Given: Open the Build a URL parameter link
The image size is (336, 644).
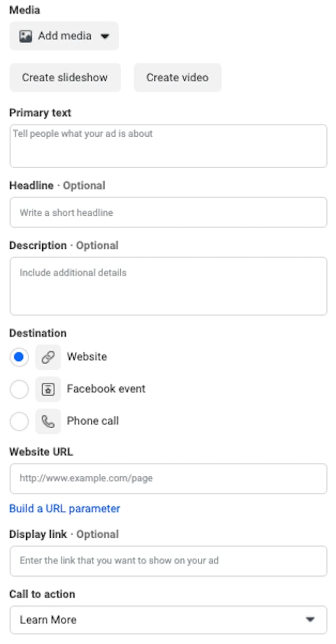Looking at the screenshot, I should pyautogui.click(x=65, y=508).
